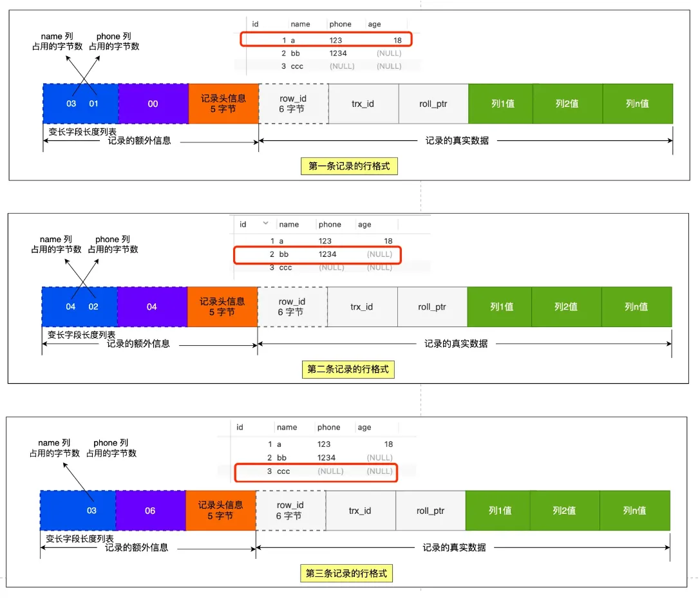Click the green 列1值 block in the second diagram
This screenshot has width=700, height=604.
click(502, 307)
